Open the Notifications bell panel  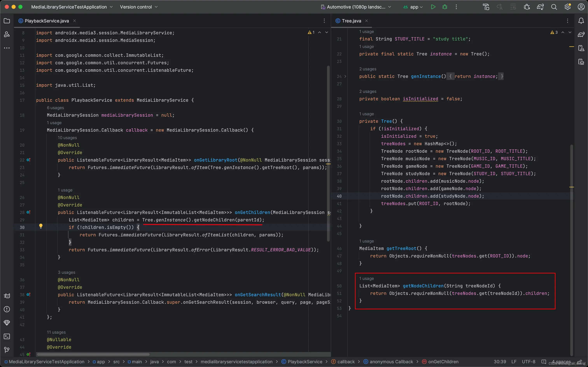click(581, 21)
